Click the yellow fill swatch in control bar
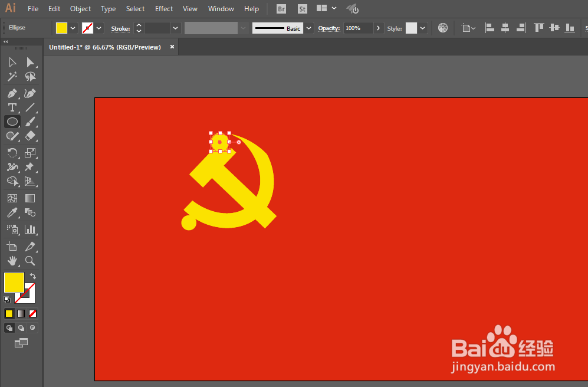The height and width of the screenshot is (387, 588). [61, 28]
